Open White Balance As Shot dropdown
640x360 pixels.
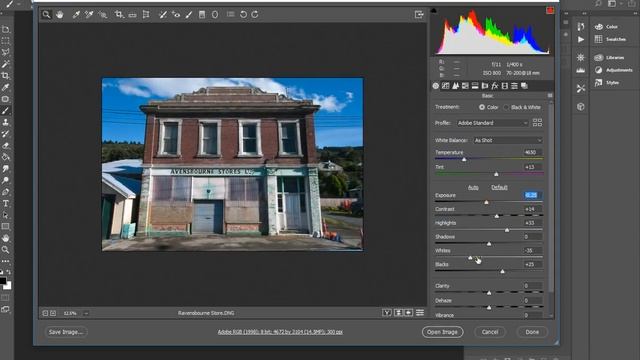click(507, 140)
